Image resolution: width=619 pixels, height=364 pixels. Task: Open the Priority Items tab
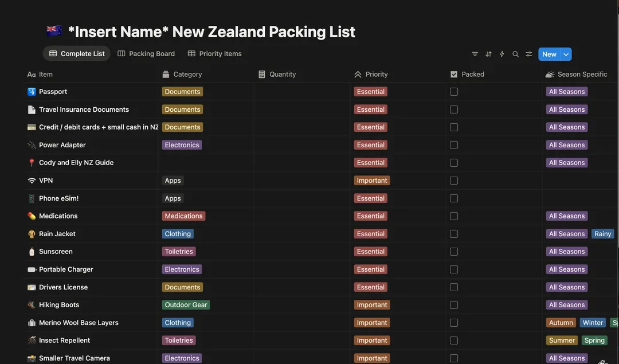215,54
